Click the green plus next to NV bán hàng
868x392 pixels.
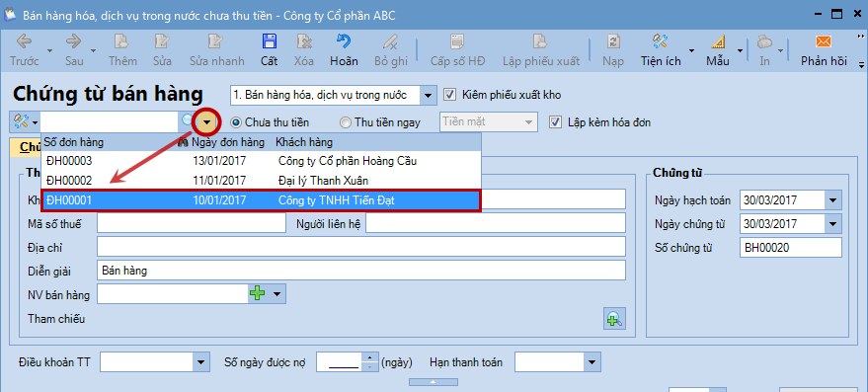(258, 293)
